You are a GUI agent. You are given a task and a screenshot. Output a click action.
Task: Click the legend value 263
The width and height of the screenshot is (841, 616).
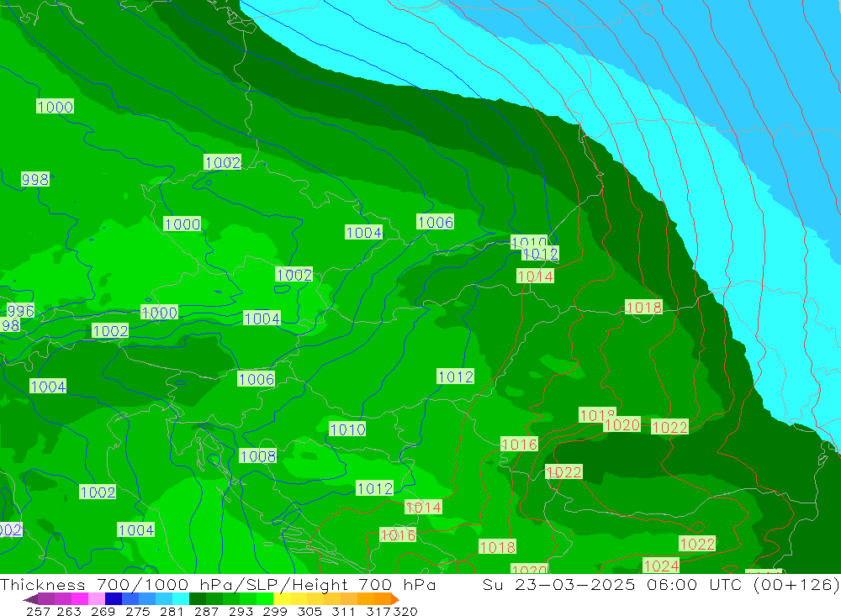68,611
